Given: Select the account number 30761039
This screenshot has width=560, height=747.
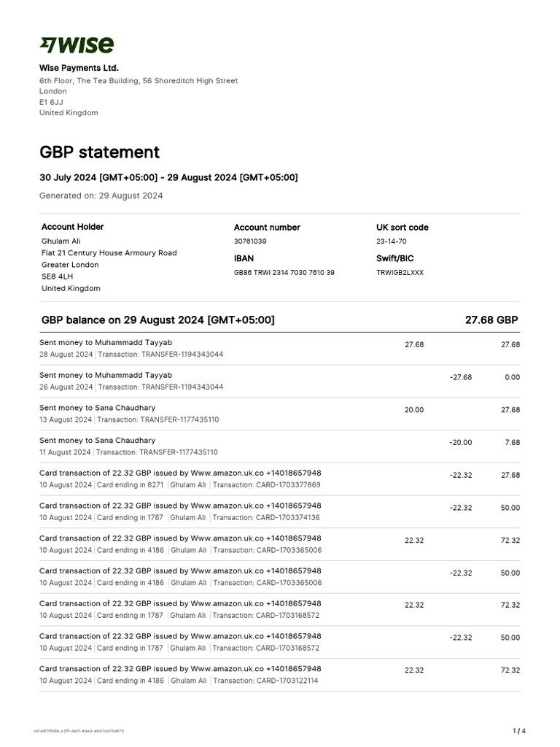Looking at the screenshot, I should click(x=250, y=241).
